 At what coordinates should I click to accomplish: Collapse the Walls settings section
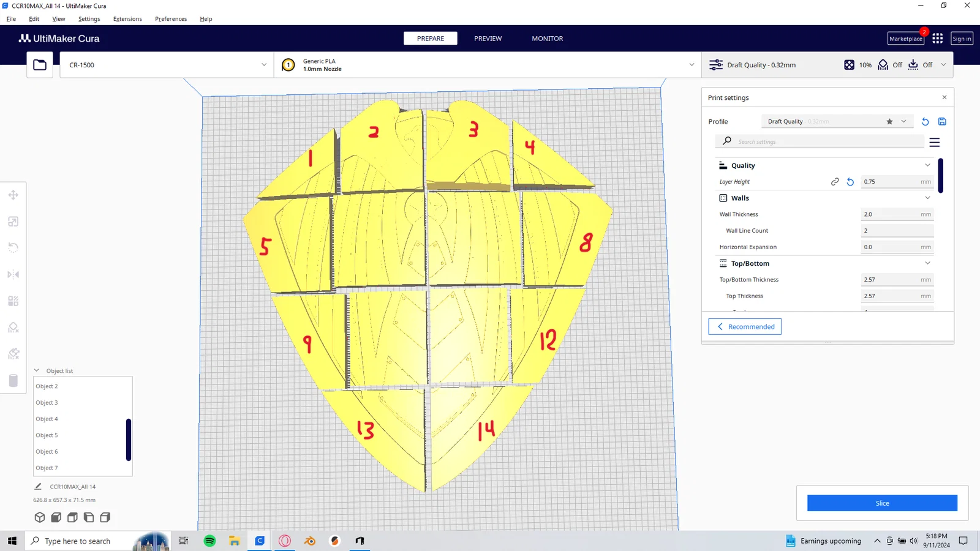point(927,198)
